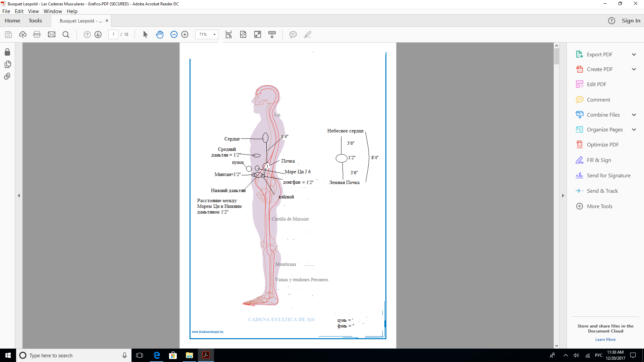Switch to the Tools tab
The width and height of the screenshot is (644, 362).
pos(35,21)
